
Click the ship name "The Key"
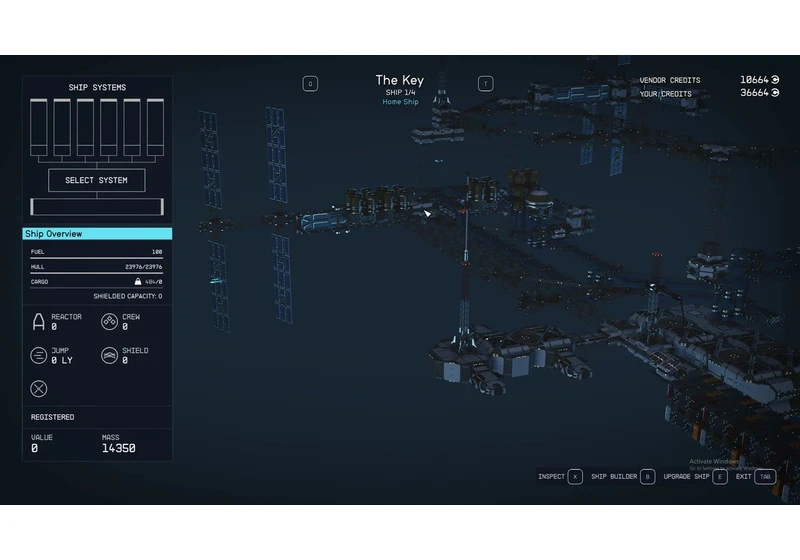tap(399, 80)
